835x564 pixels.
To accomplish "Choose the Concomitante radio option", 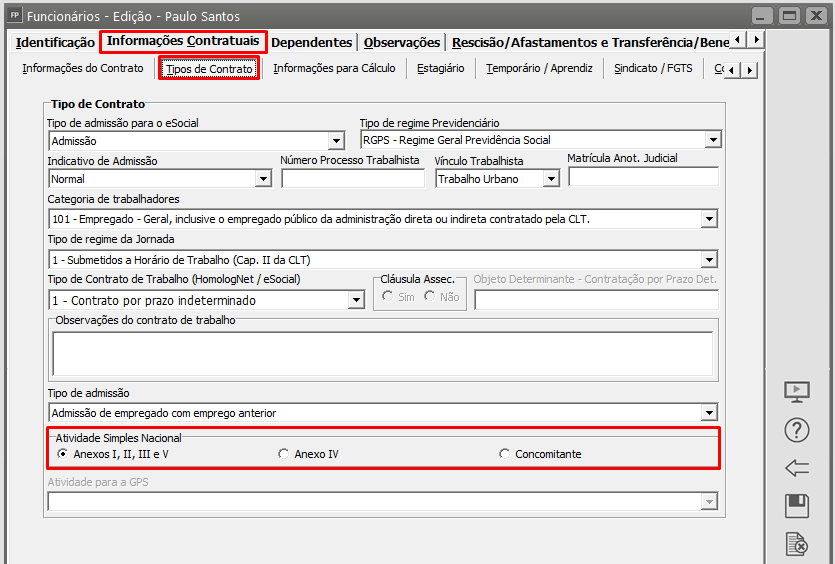I will (504, 454).
